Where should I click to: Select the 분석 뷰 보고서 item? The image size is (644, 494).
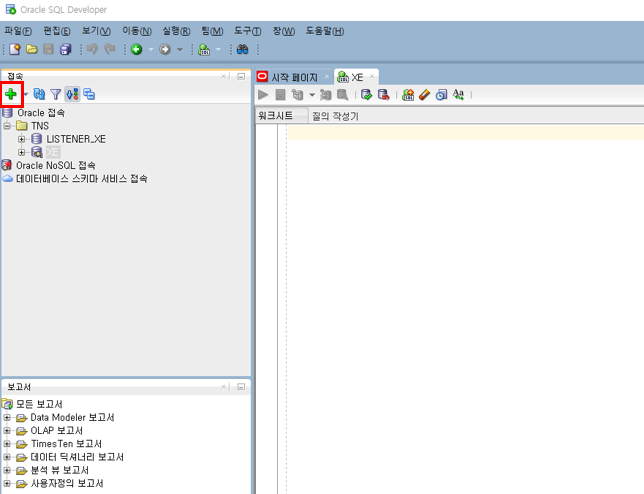point(60,470)
